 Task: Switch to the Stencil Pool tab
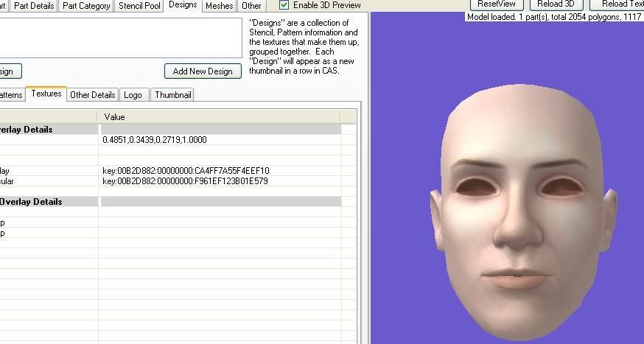139,6
